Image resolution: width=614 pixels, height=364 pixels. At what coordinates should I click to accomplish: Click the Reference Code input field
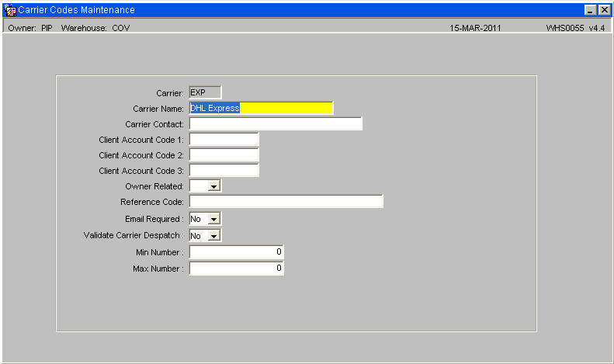coord(286,202)
